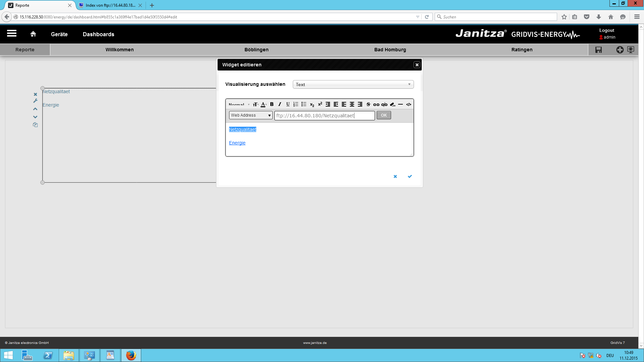The height and width of the screenshot is (362, 644).
Task: Click the save dashboard floppy icon
Action: (x=598, y=50)
